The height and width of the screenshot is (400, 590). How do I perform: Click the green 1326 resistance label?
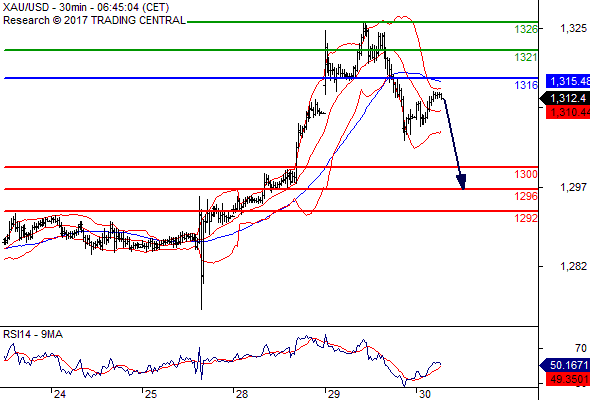tap(526, 29)
